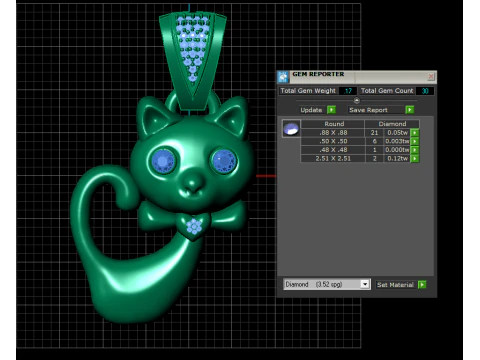Click the Total Gem Count value field
This screenshot has height=360, width=480.
pos(425,91)
